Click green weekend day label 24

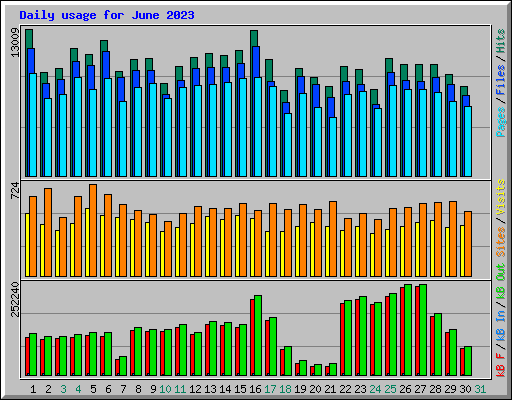click(375, 389)
